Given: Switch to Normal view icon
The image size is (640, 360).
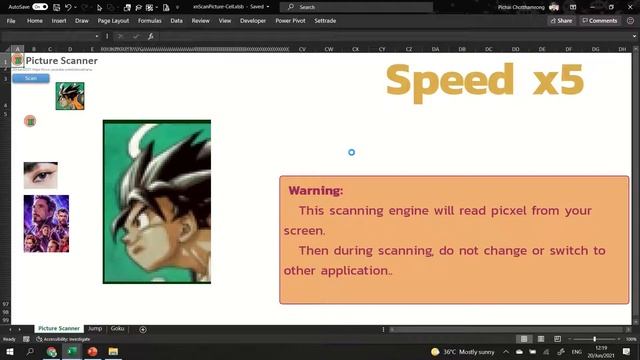Looking at the screenshot, I should (524, 339).
